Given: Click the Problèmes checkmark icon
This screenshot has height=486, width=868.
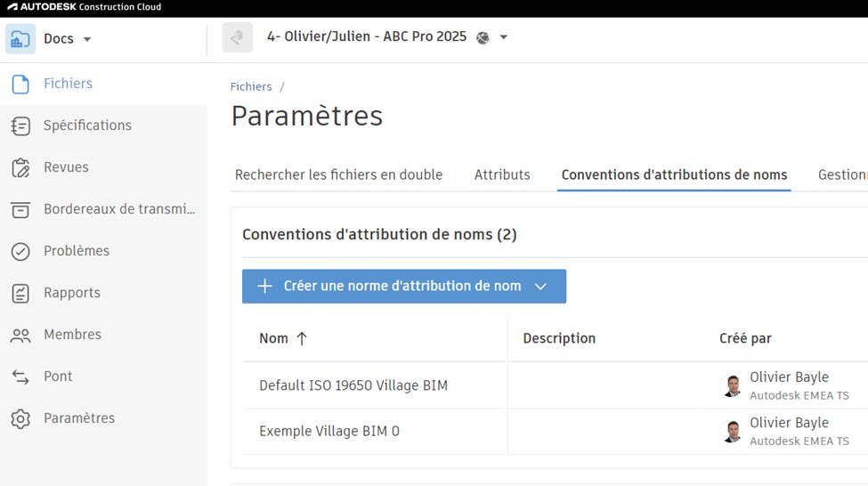Looking at the screenshot, I should pos(20,252).
